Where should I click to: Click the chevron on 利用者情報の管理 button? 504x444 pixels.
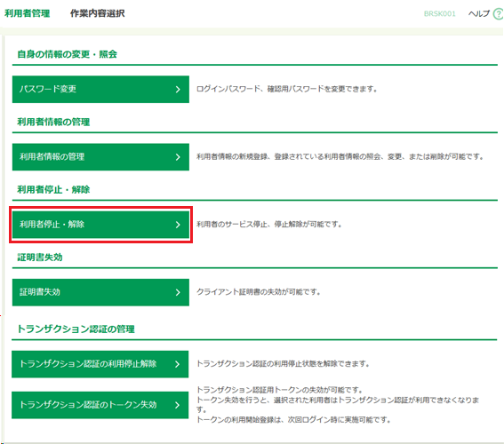(178, 157)
